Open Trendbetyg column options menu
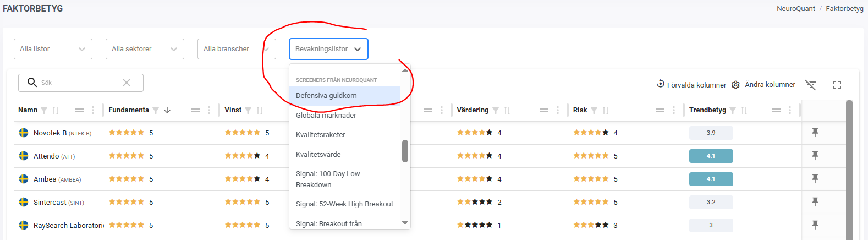The height and width of the screenshot is (240, 868). pos(790,110)
